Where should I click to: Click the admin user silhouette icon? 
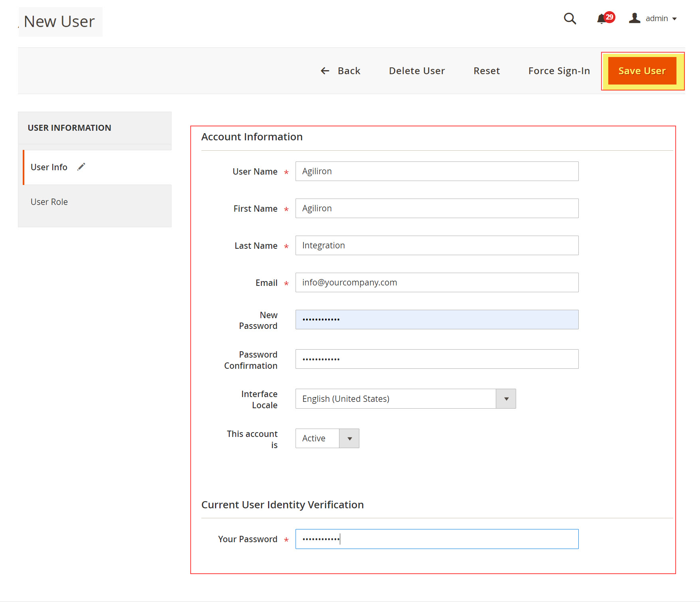pos(635,18)
